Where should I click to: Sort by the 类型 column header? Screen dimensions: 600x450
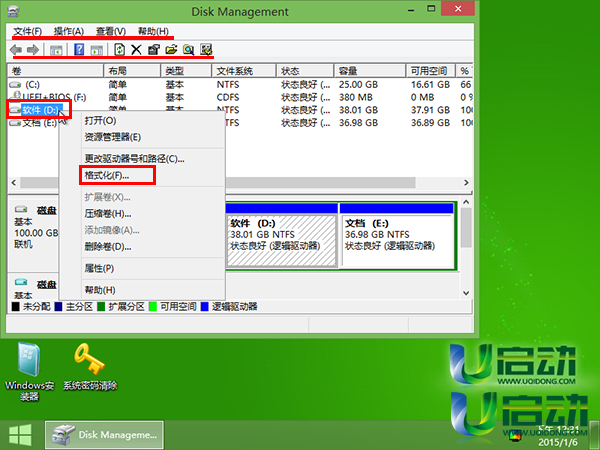coord(186,71)
